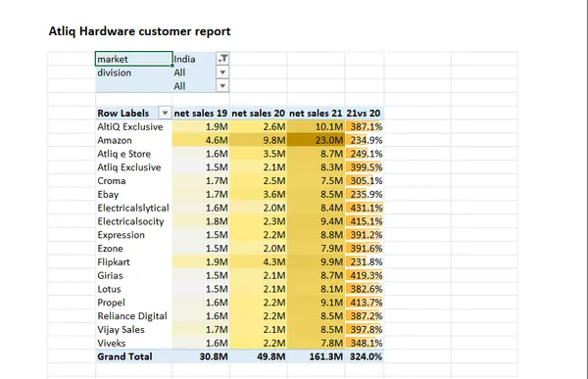Click the India filter value cell
The width and height of the screenshot is (588, 379).
point(194,59)
